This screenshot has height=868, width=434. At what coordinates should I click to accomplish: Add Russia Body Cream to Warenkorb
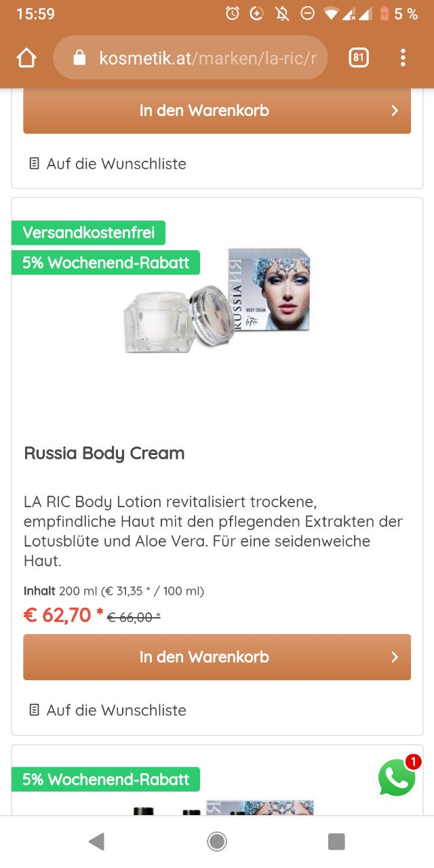[x=217, y=657]
